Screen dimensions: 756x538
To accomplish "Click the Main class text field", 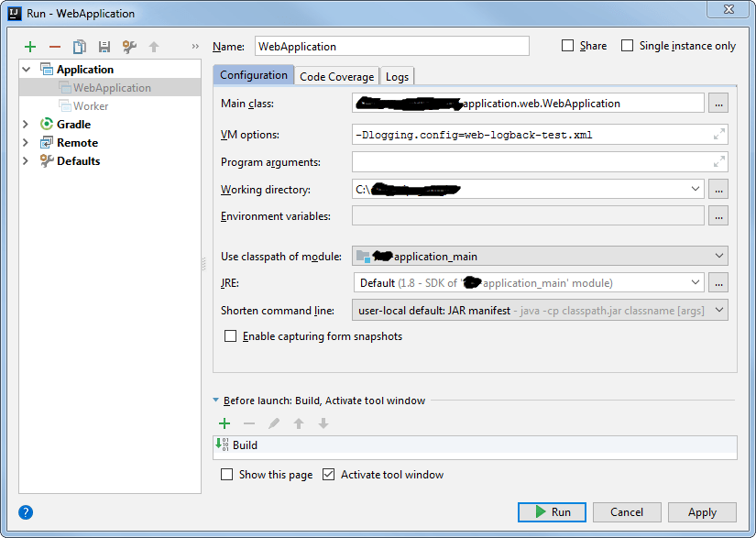I will click(x=528, y=104).
